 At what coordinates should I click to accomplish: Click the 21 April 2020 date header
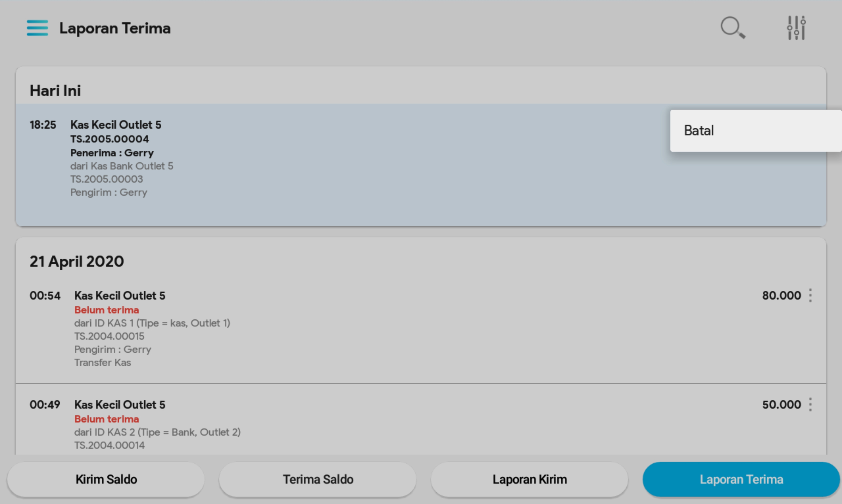(77, 261)
